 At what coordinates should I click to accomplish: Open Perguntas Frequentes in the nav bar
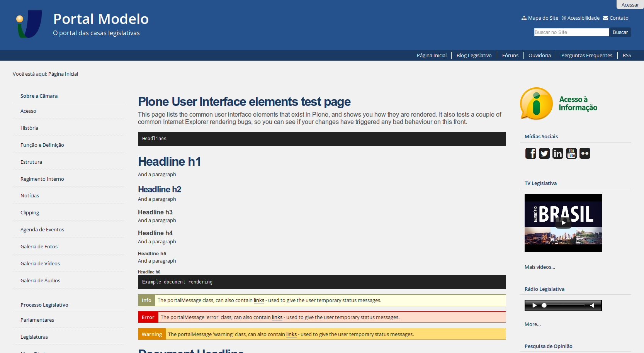click(587, 55)
